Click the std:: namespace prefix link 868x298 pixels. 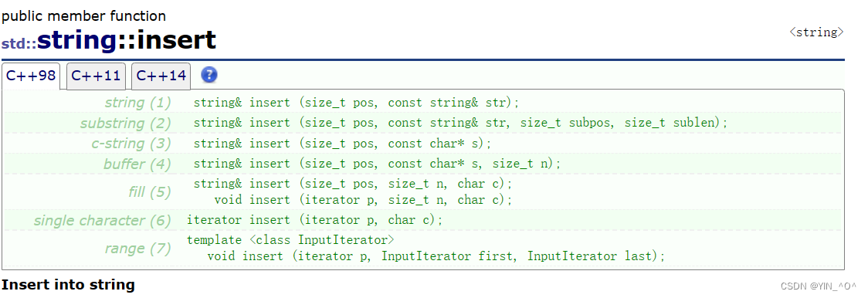click(19, 44)
